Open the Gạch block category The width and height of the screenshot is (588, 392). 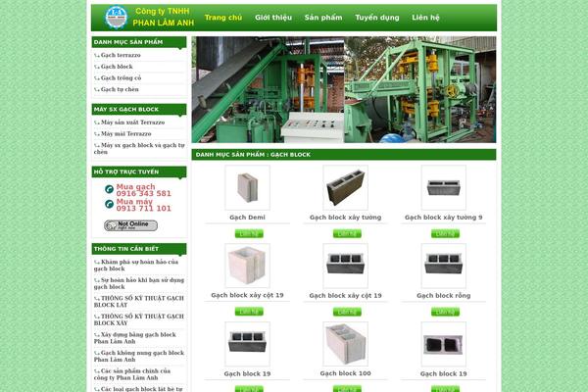click(117, 67)
